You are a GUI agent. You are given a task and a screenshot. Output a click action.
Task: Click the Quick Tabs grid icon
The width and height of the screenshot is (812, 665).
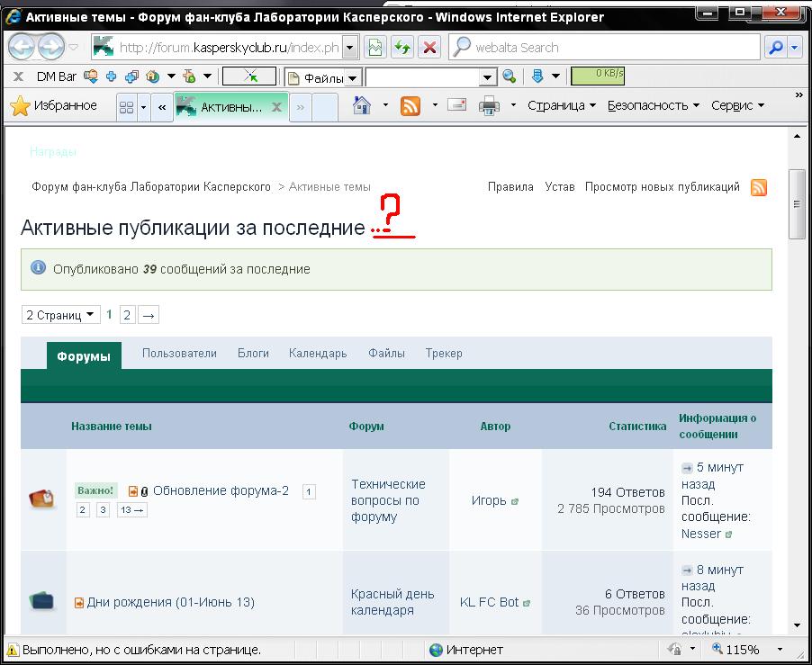pos(127,107)
